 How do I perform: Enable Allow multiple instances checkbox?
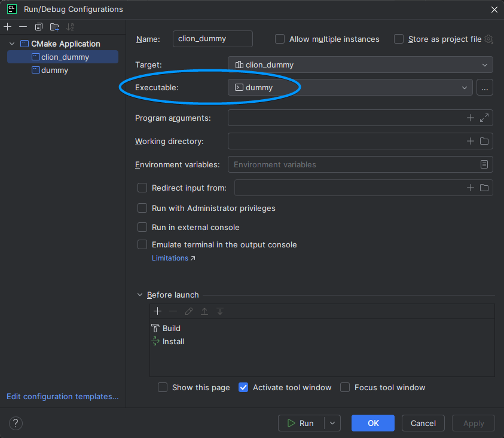click(280, 39)
